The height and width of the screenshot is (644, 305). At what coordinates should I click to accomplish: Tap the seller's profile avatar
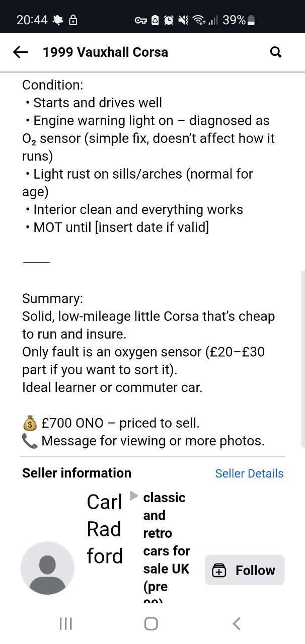click(47, 569)
